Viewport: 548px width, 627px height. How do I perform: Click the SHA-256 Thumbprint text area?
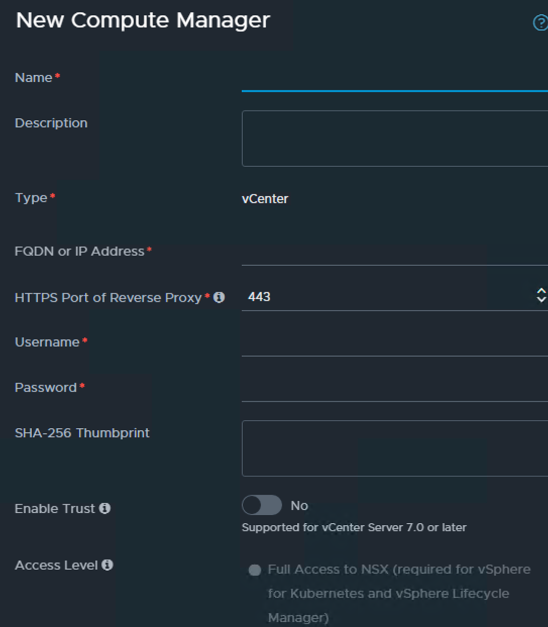pos(395,448)
